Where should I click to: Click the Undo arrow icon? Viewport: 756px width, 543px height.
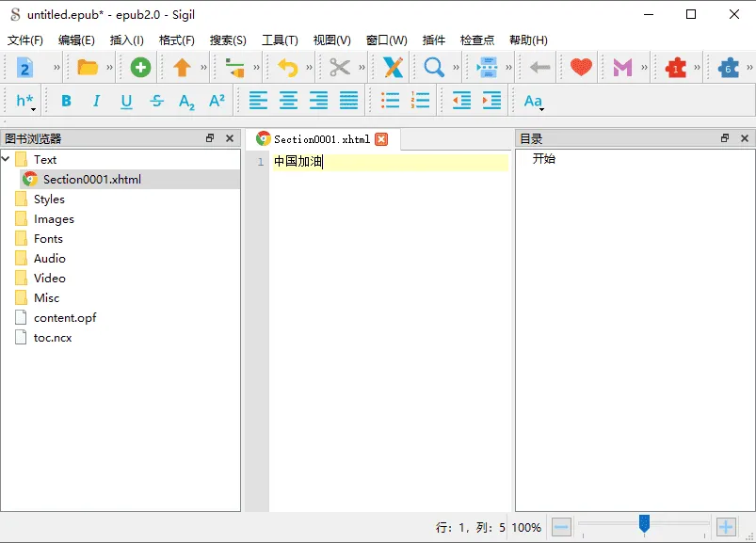tap(287, 67)
